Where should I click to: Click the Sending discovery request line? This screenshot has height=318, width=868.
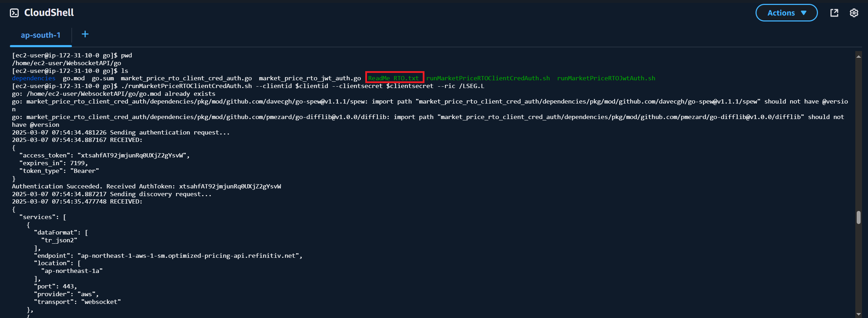[112, 194]
